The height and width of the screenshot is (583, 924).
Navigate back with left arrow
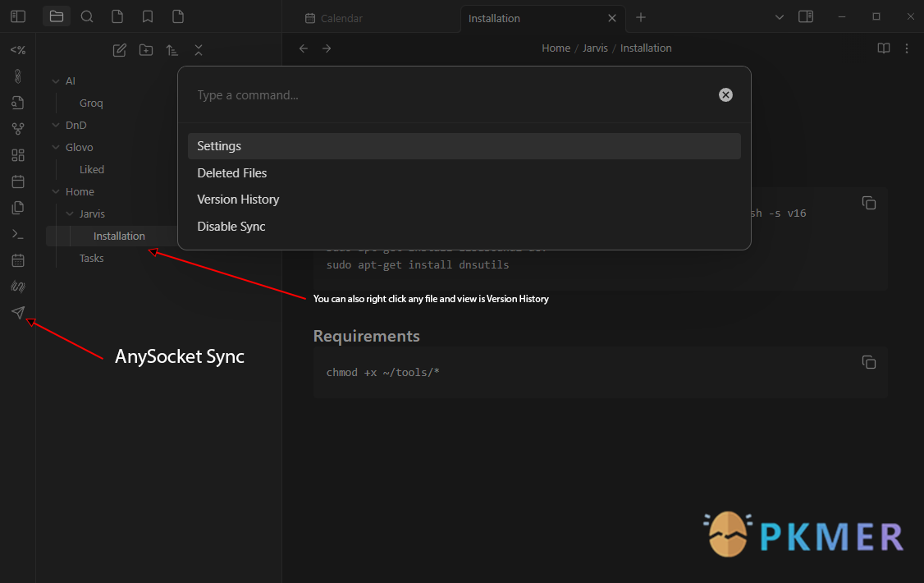(304, 48)
